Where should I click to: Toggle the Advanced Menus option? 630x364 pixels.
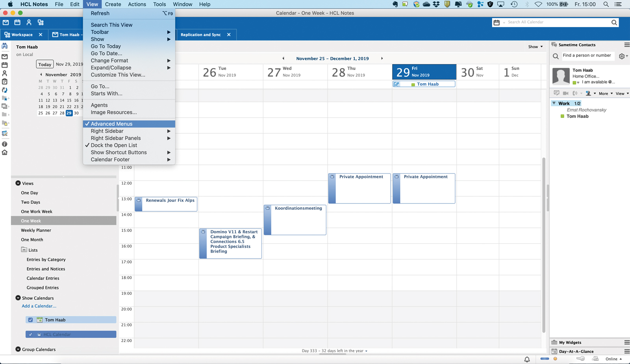click(x=129, y=124)
